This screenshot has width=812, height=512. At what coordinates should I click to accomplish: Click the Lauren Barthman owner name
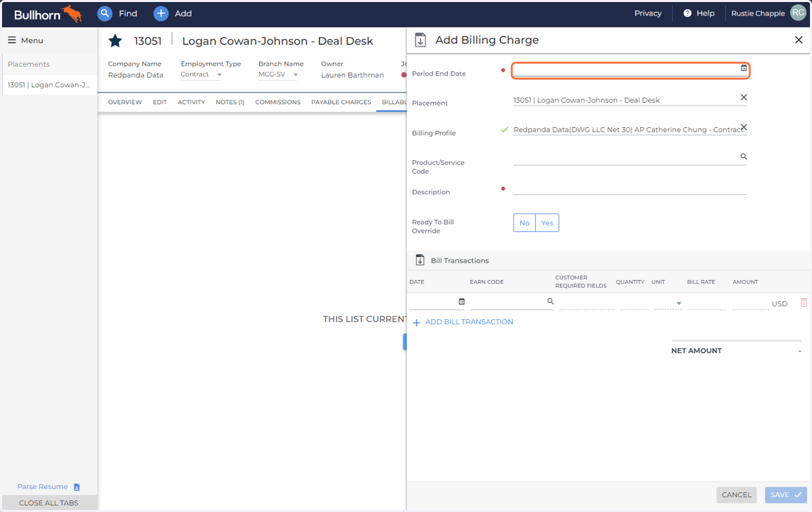(x=352, y=75)
